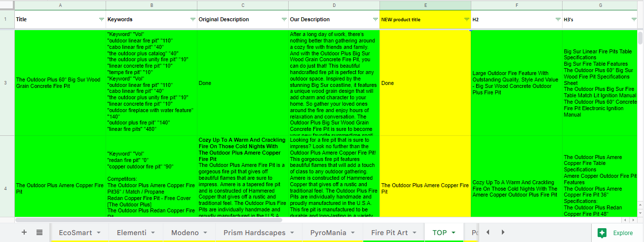644x242 pixels.
Task: Select the 'Keywords' header cell
Action: 152,20
